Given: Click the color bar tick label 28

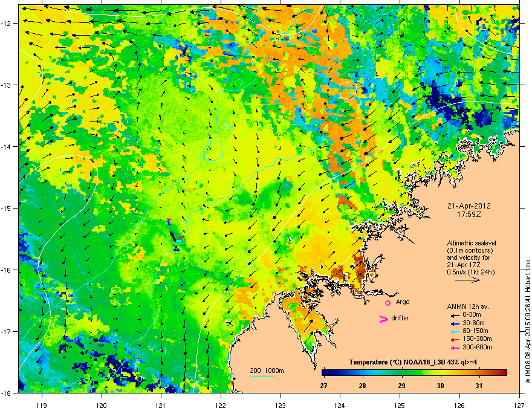Looking at the screenshot, I should (x=362, y=386).
